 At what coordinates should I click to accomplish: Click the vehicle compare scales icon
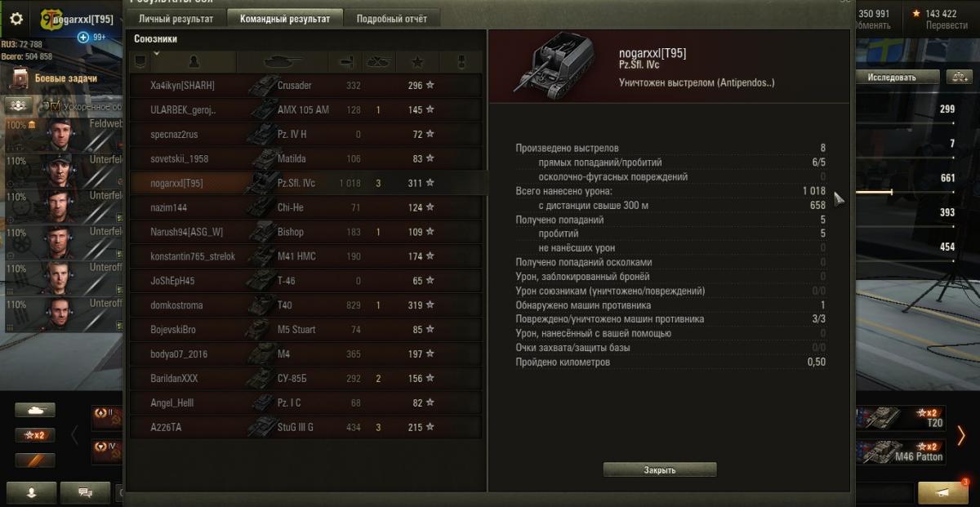(x=958, y=77)
